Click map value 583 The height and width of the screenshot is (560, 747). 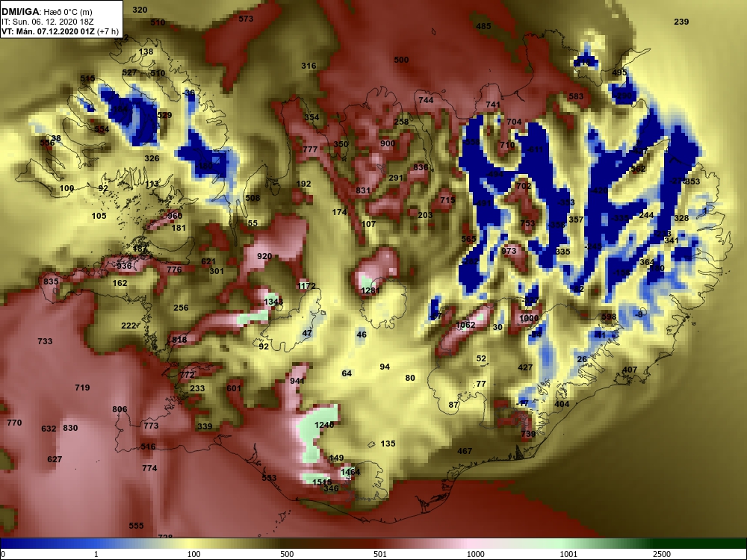click(x=576, y=96)
